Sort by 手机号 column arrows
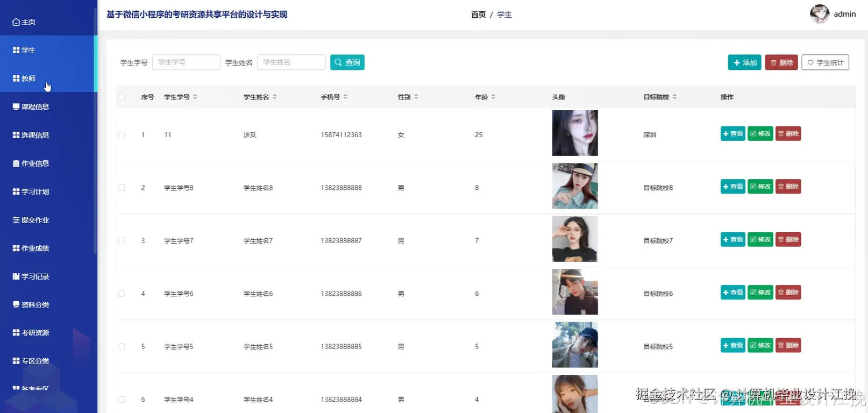868x413 pixels. (345, 97)
